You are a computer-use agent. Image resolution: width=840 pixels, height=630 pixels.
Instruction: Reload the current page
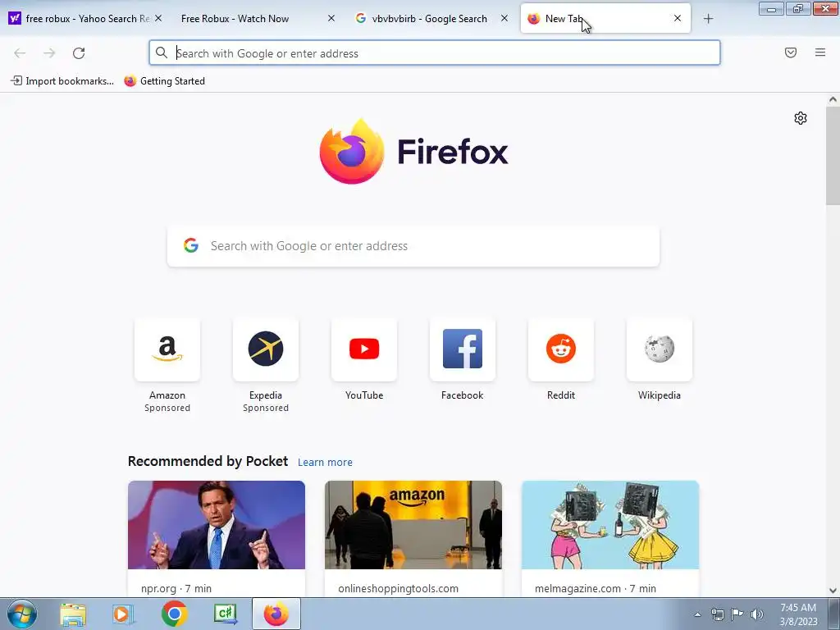(79, 53)
